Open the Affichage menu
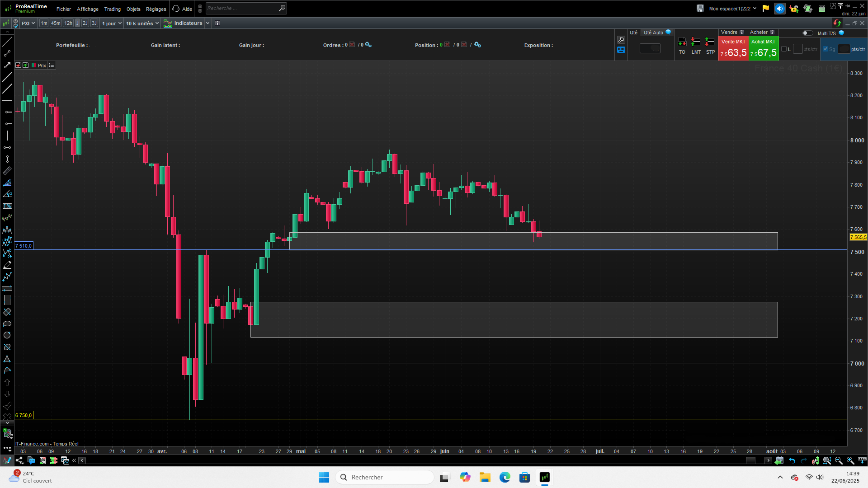The width and height of the screenshot is (868, 488). coord(87,9)
